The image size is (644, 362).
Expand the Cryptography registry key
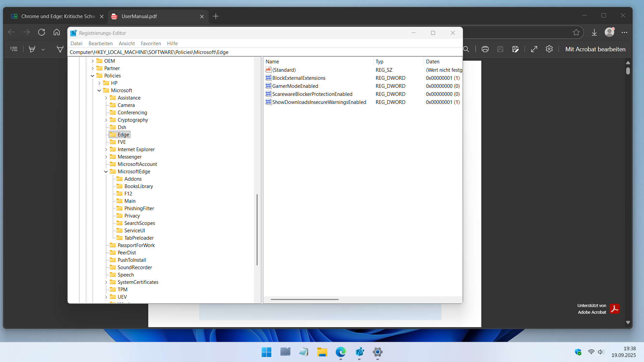106,120
